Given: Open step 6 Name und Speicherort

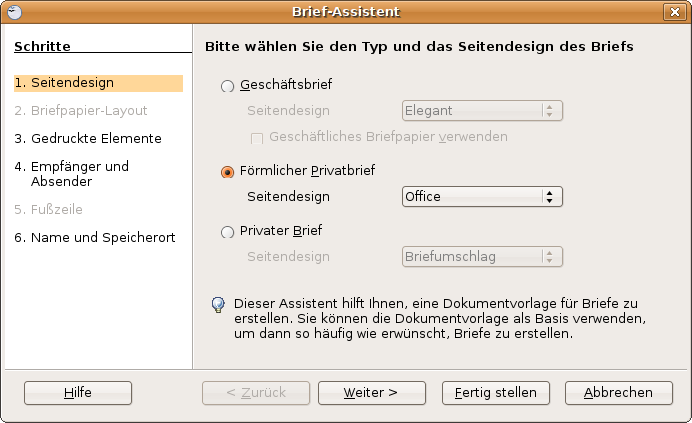Looking at the screenshot, I should pos(95,238).
